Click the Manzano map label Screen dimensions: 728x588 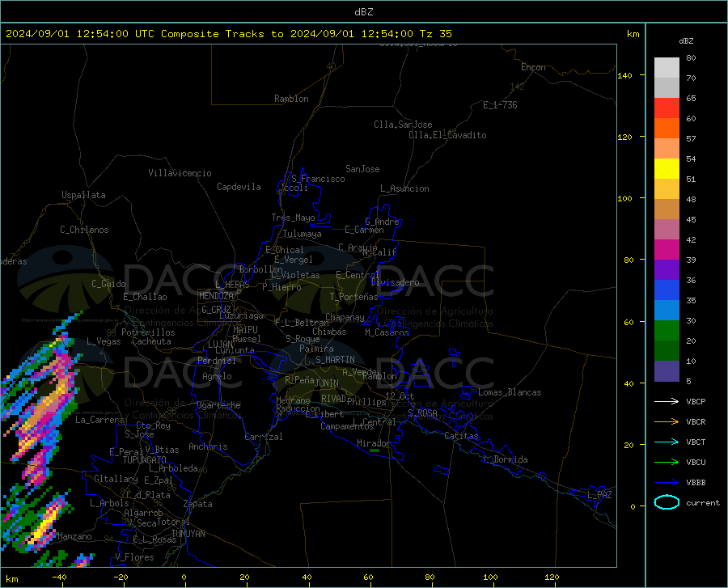[x=74, y=536]
